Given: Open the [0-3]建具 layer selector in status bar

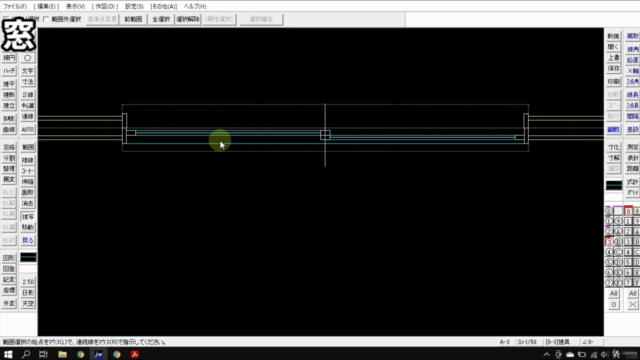Looking at the screenshot, I should [x=558, y=342].
